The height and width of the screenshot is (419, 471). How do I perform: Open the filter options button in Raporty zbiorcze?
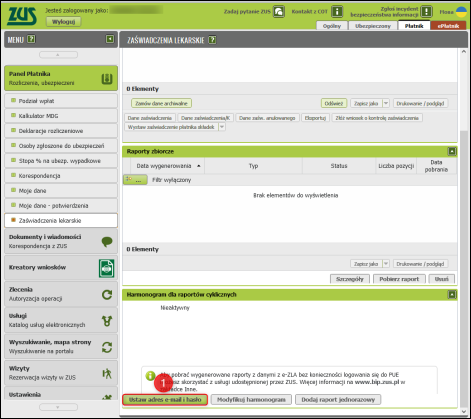pyautogui.click(x=135, y=180)
